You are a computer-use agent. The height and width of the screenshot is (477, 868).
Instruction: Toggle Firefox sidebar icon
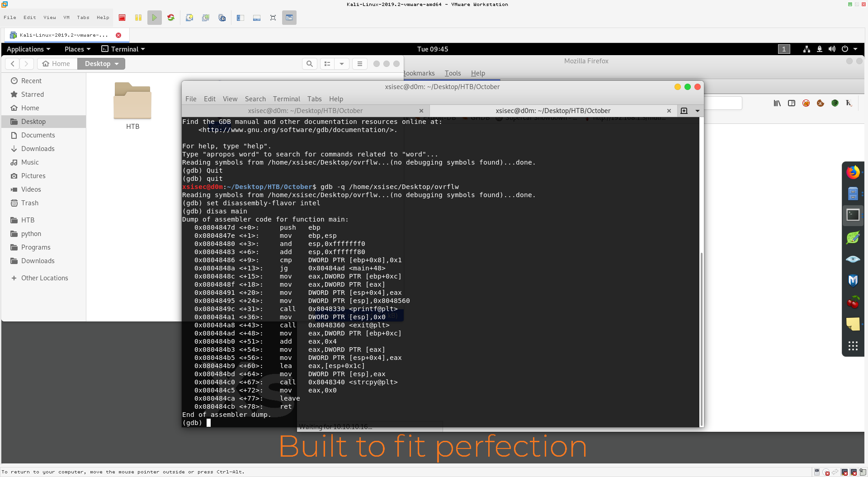point(792,103)
